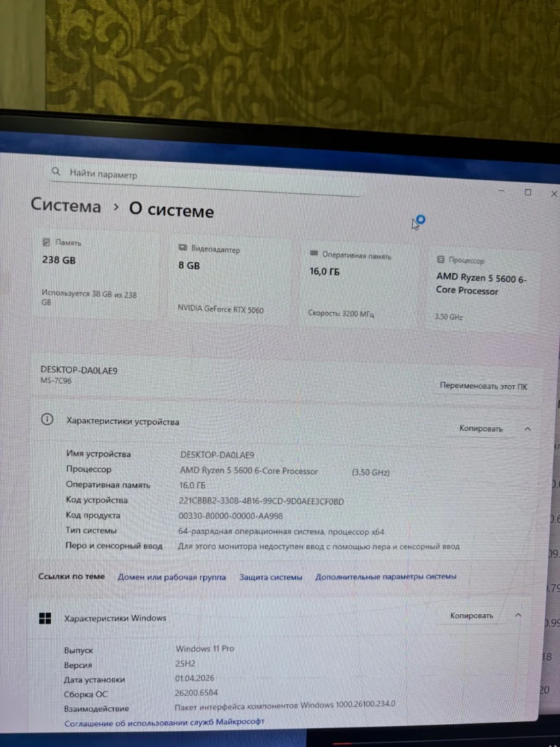Screen dimensions: 560x747
Task: Open the 'Процессор' card
Action: pyautogui.click(x=483, y=290)
